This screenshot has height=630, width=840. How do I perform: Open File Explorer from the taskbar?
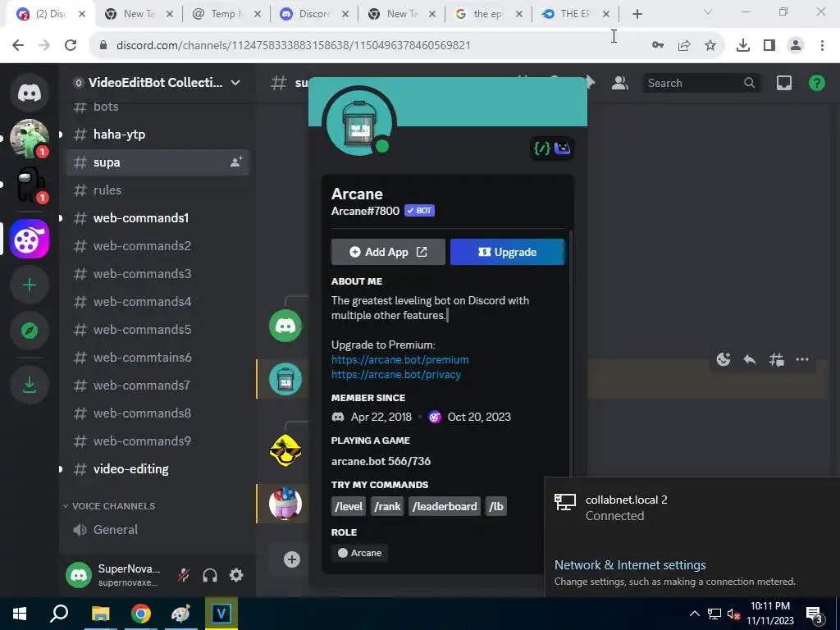click(100, 614)
